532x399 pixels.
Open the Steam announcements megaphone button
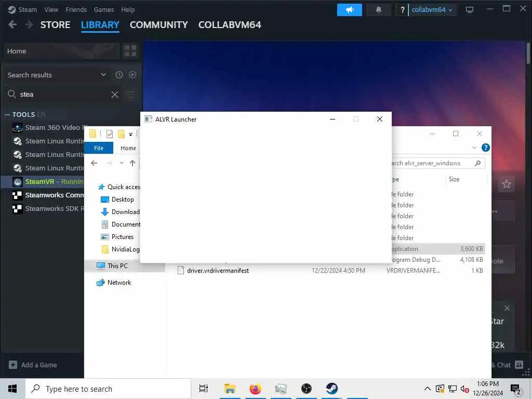[x=350, y=10]
